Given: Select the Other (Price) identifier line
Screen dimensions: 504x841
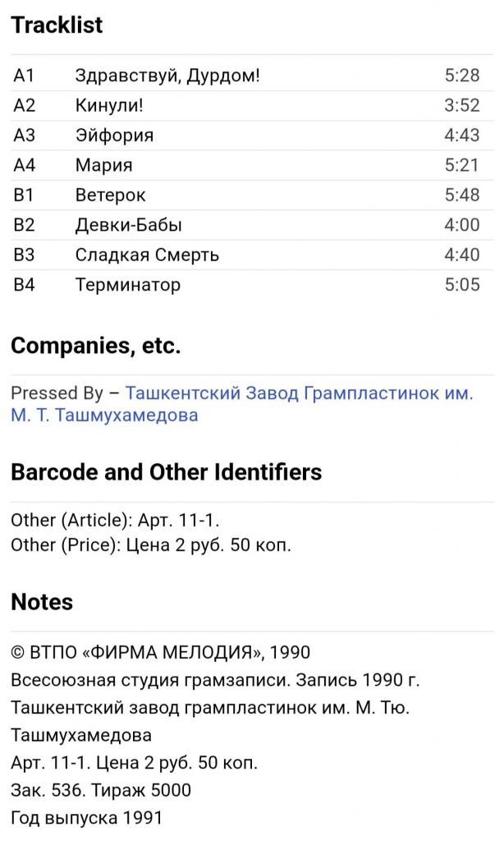Looking at the screenshot, I should [151, 545].
